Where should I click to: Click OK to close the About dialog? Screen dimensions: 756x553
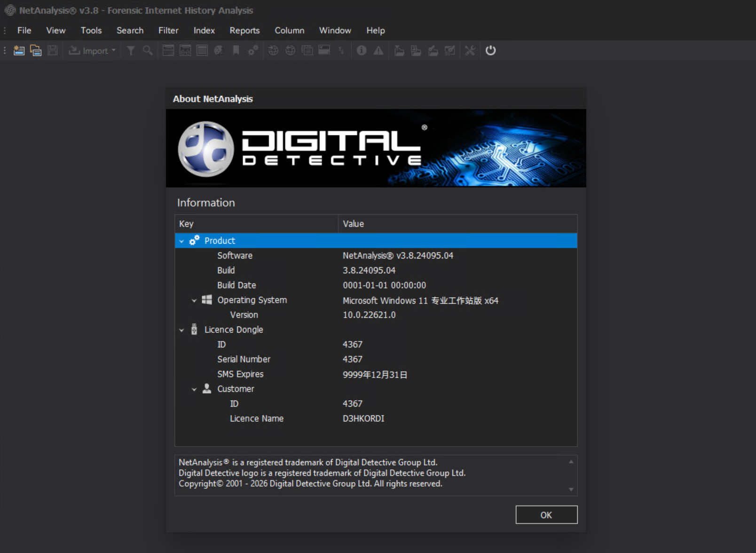pyautogui.click(x=546, y=515)
